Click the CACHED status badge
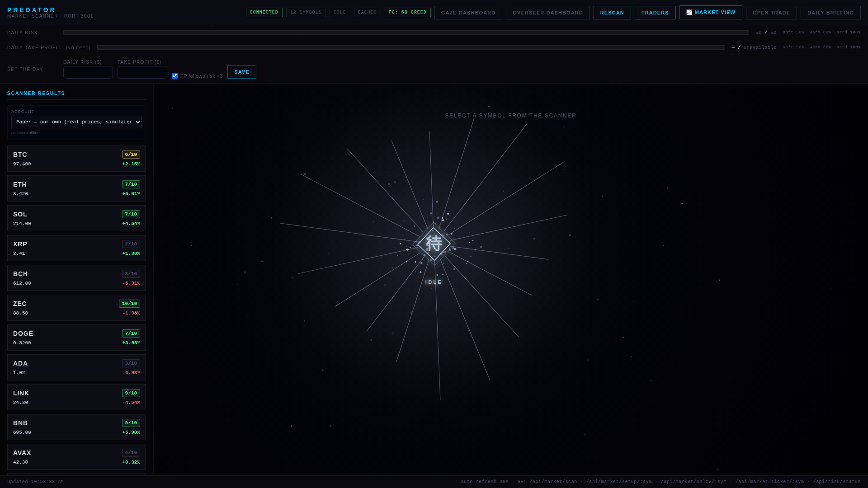The height and width of the screenshot is (488, 868). tap(368, 13)
